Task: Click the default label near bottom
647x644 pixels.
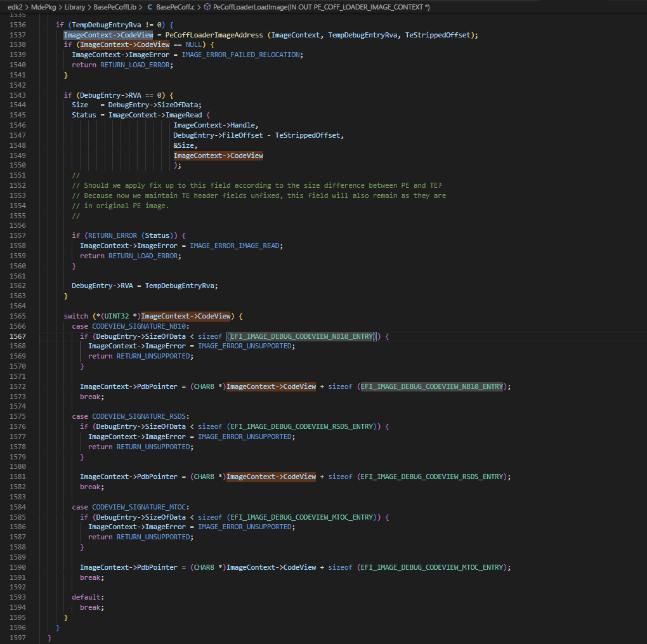Action: (87, 597)
